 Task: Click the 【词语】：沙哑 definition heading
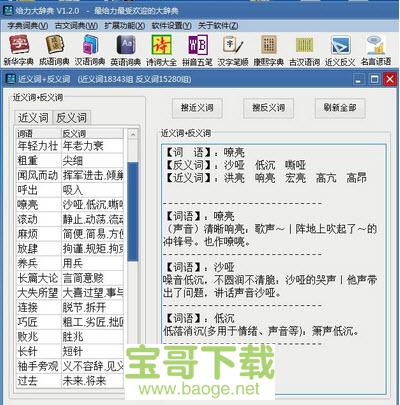200,267
